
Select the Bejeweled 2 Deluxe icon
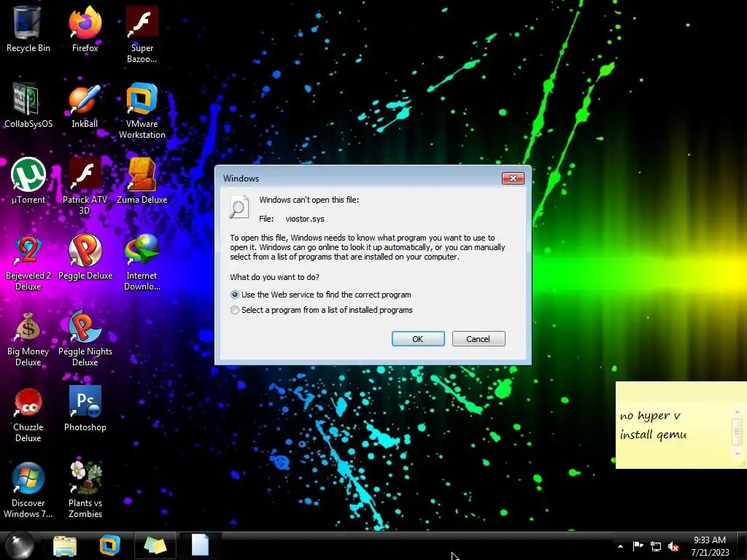click(28, 262)
